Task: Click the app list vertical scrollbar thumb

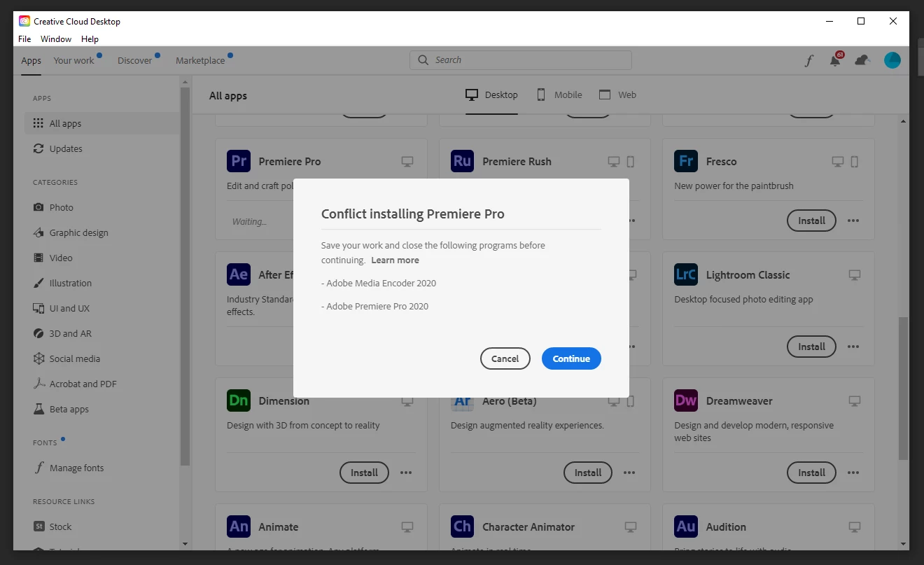Action: (904, 389)
